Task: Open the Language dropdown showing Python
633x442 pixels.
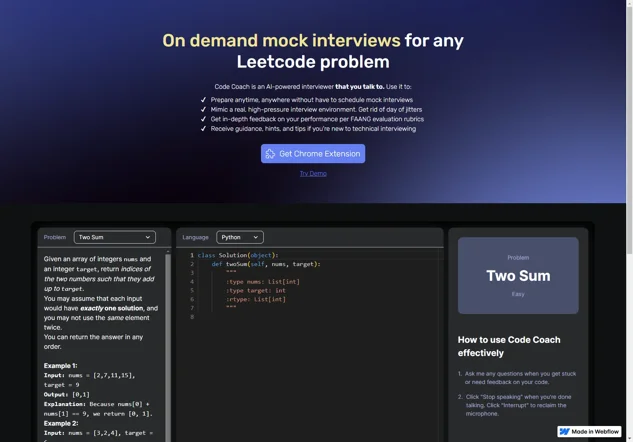Action: coord(240,237)
